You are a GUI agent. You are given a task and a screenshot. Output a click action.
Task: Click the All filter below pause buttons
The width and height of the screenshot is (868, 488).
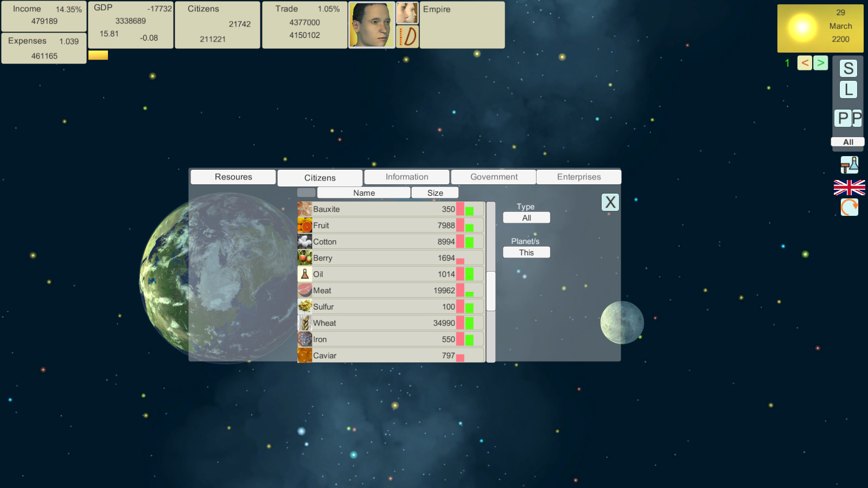coord(847,142)
